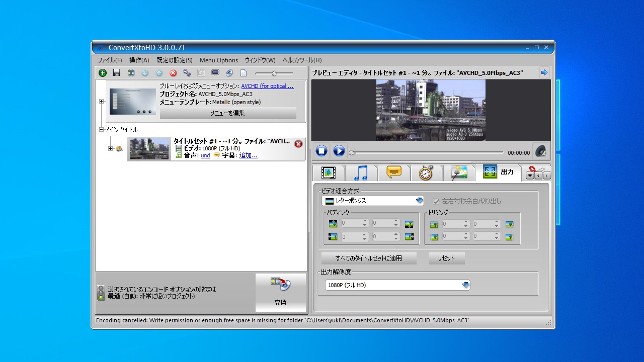
Task: Switch to the chapters stopwatch tab
Action: click(x=426, y=173)
